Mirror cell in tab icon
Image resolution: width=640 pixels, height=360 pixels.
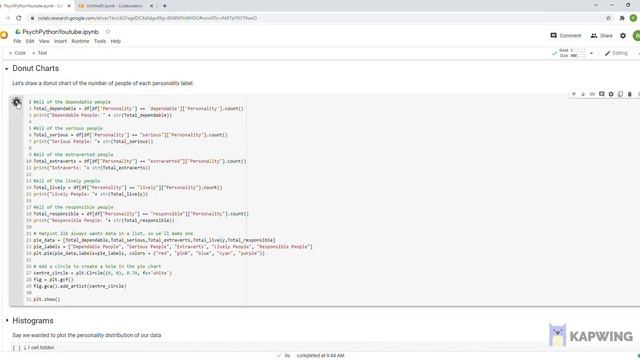click(x=620, y=94)
